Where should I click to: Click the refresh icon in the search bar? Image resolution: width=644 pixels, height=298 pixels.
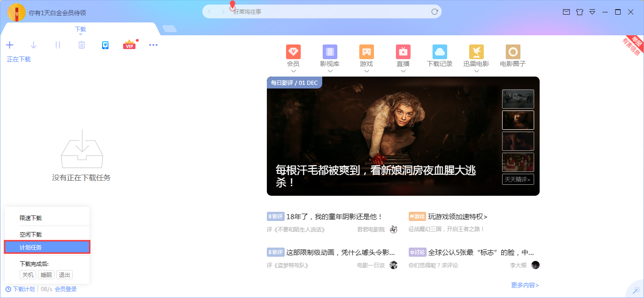434,11
